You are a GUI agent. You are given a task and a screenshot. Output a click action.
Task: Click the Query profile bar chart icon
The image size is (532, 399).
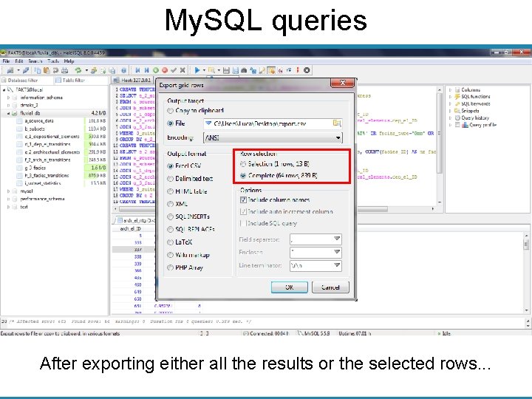point(465,125)
